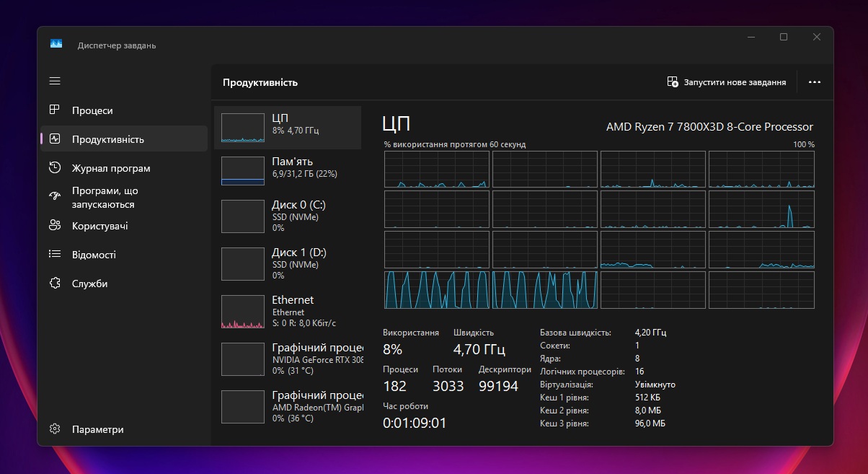This screenshot has width=868, height=474.
Task: Minimize the Task Manager window
Action: 750,37
